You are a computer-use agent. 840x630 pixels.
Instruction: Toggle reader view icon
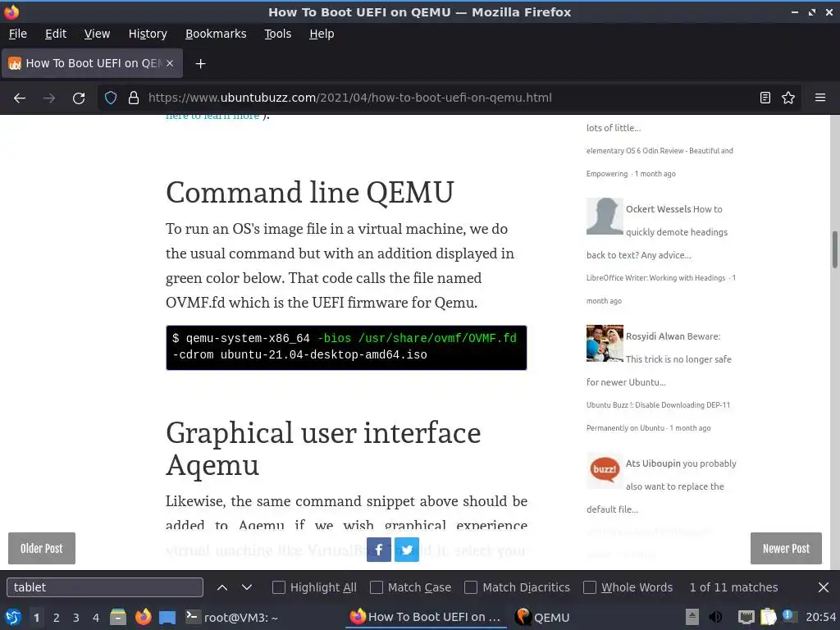point(765,98)
